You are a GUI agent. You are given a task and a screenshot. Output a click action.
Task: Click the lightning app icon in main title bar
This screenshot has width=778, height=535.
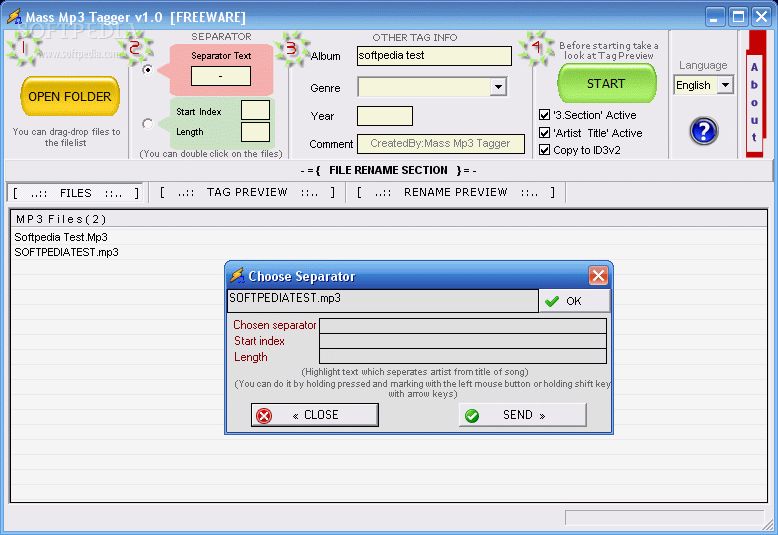click(14, 16)
